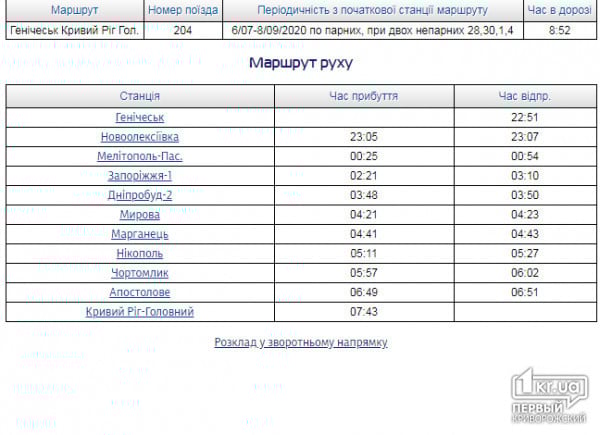Select train number 204 cell
This screenshot has width=600, height=435.
(183, 30)
